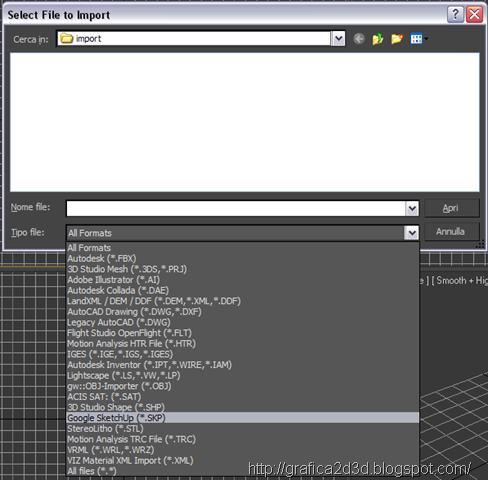Choose 3D Studio Mesh (*.3DS,*.PRJ)
This screenshot has width=488, height=480.
242,269
